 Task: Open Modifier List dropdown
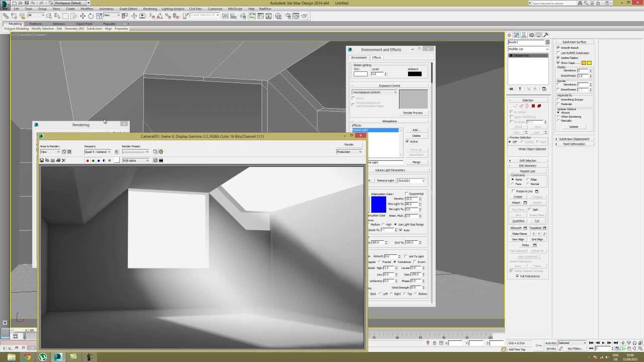[528, 49]
